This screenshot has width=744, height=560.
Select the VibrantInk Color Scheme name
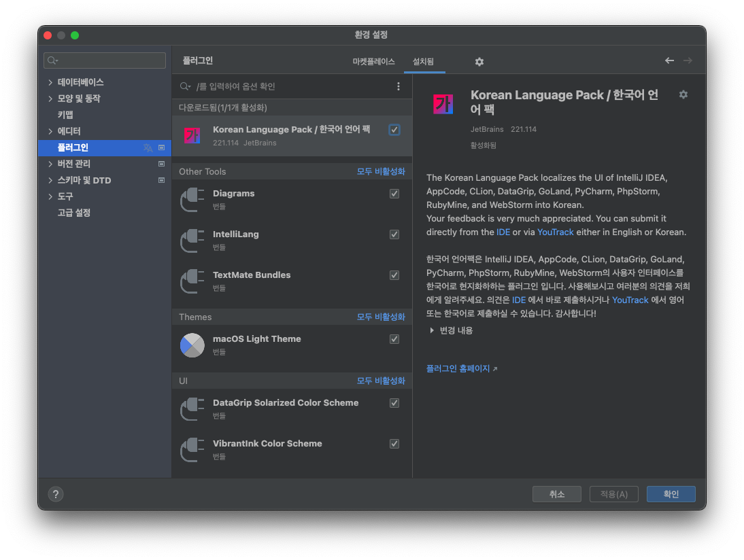tap(267, 444)
